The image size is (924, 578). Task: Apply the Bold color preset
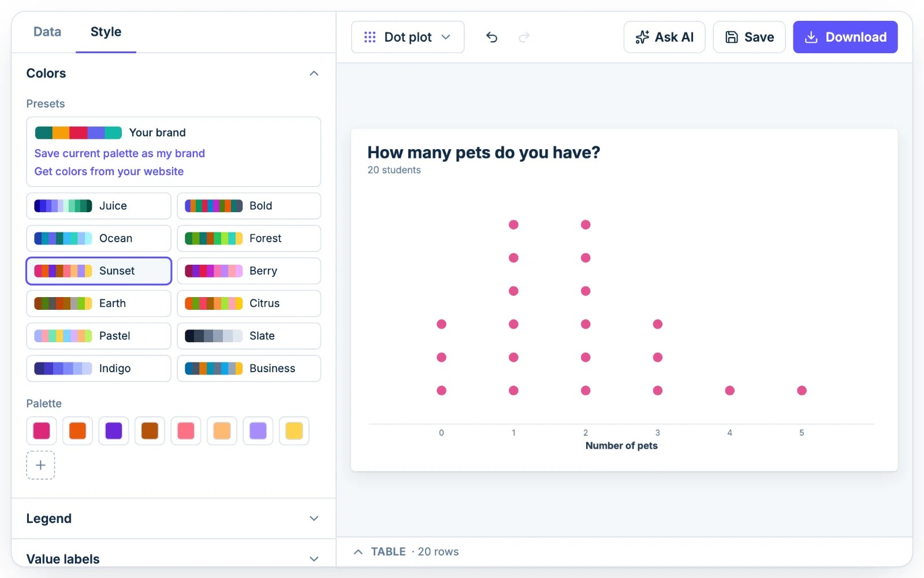(249, 206)
